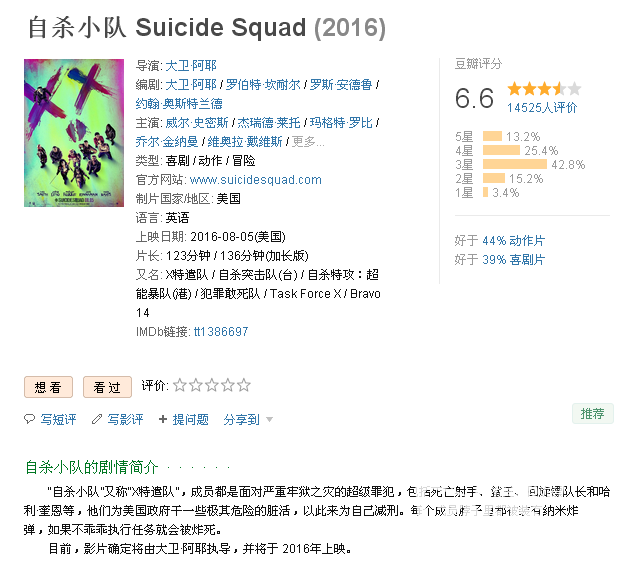Rate the movie one star
This screenshot has width=626, height=568.
click(x=180, y=385)
